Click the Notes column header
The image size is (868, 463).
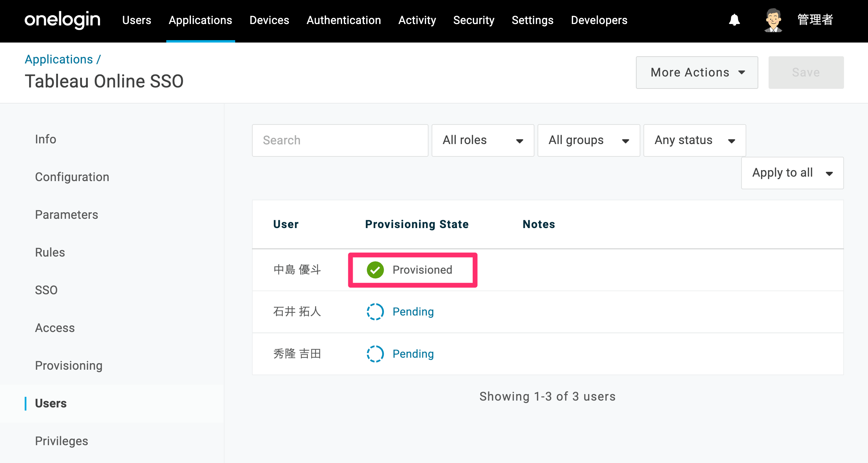(x=539, y=224)
